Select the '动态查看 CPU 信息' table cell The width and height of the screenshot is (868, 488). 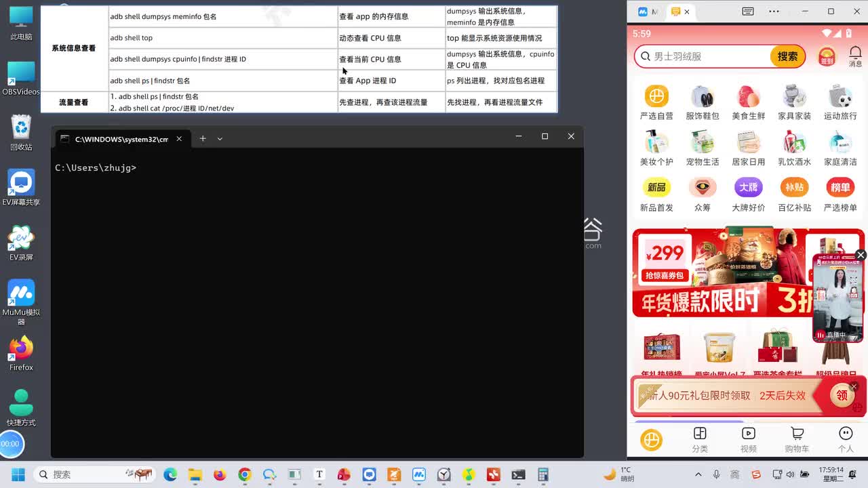tap(391, 38)
